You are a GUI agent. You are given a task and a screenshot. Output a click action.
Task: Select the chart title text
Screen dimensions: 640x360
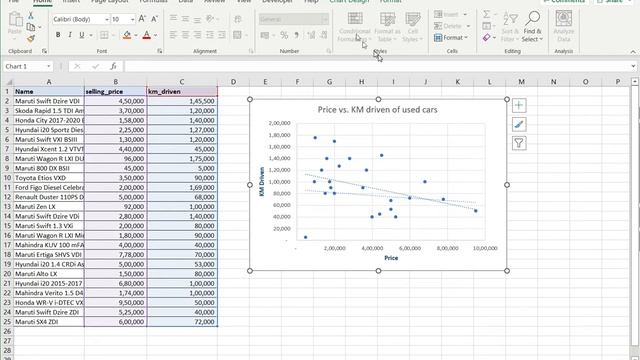tap(378, 109)
